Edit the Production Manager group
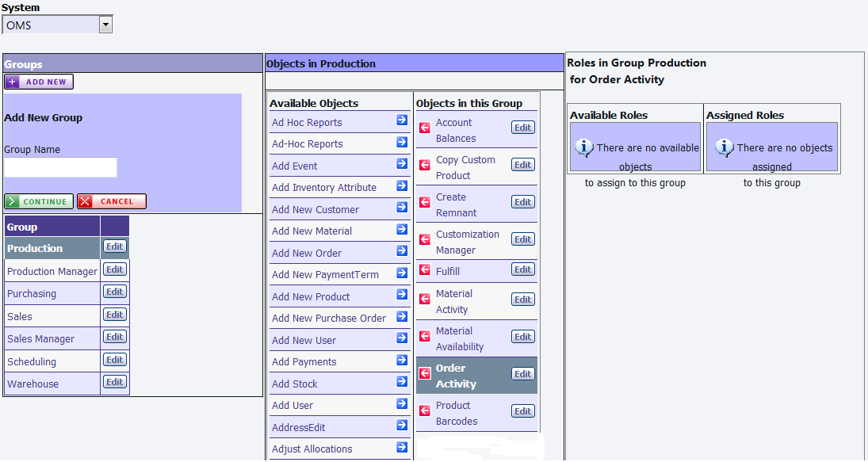 pos(115,269)
